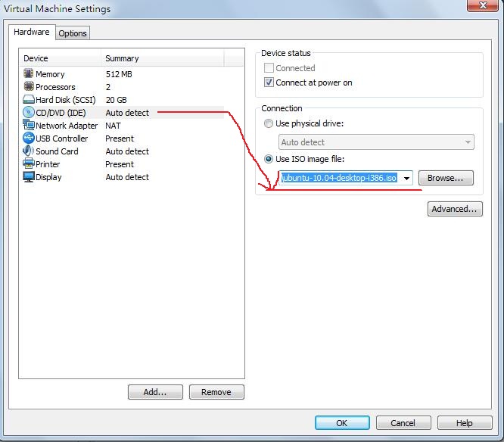Remove the selected device
The image size is (504, 442).
click(216, 392)
